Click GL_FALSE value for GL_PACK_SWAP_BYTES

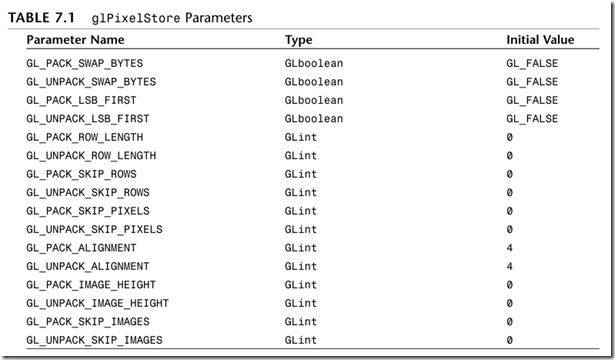[x=532, y=63]
